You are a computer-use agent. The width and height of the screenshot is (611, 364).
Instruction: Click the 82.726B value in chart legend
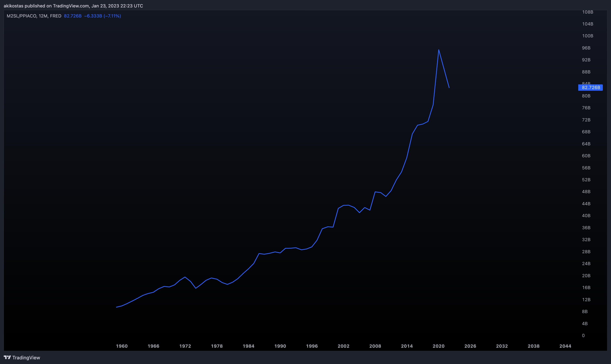click(x=73, y=16)
